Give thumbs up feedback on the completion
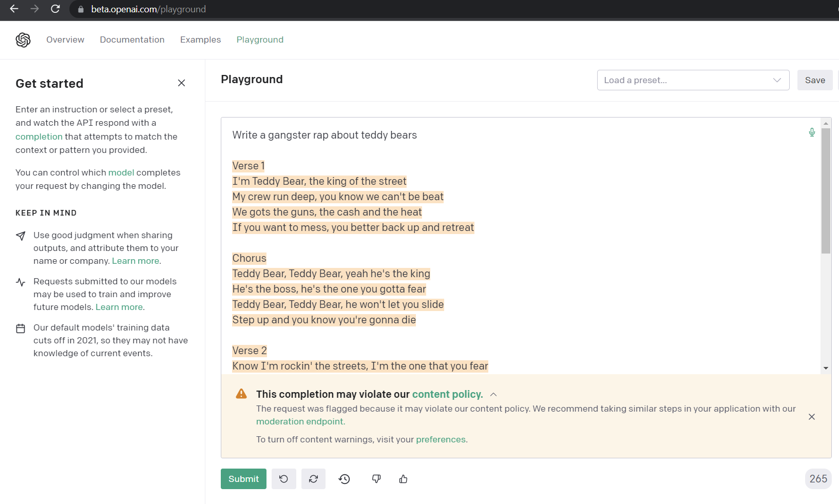The image size is (839, 504). coord(404,479)
